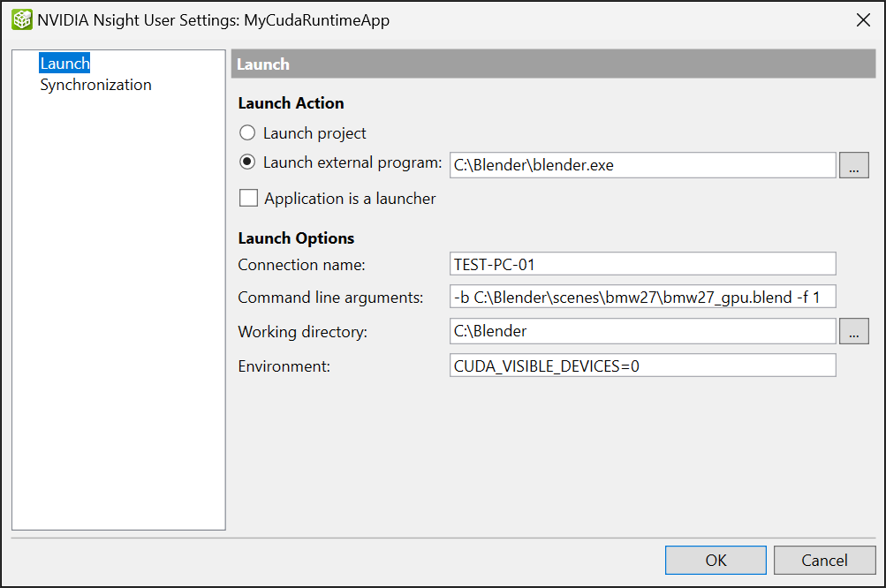Choose the Launch external program option
This screenshot has height=588, width=886.
(x=248, y=162)
